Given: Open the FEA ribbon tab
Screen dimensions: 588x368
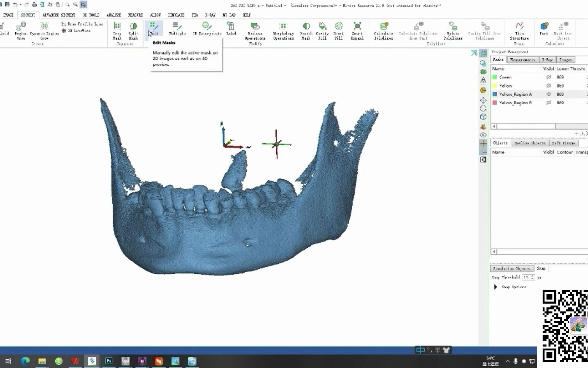Looking at the screenshot, I should click(x=195, y=15).
